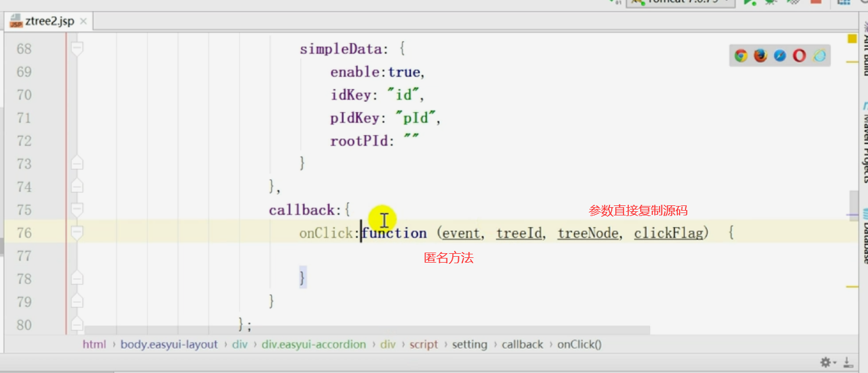
Task: Click fold end marker on line 78
Action: point(77,279)
